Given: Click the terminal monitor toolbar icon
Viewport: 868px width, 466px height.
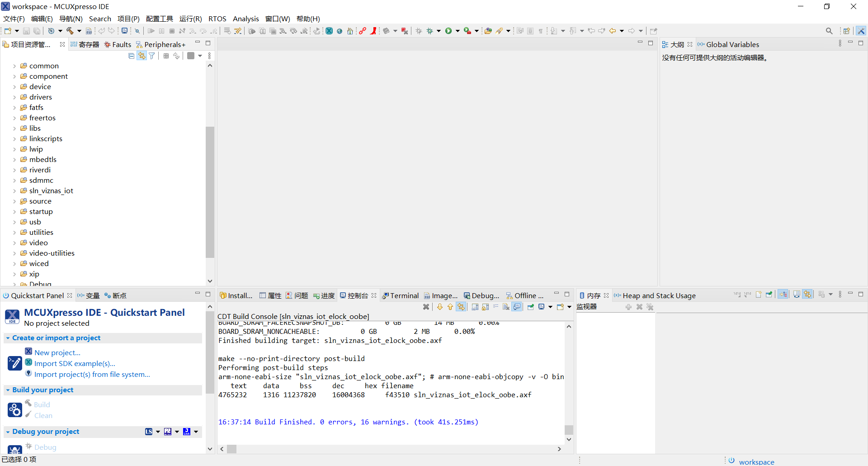Looking at the screenshot, I should 124,31.
